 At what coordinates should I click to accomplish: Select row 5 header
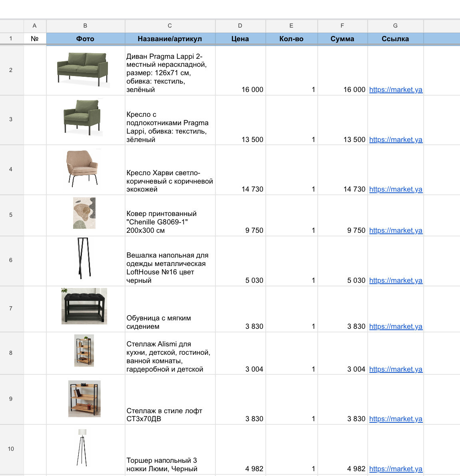12,215
